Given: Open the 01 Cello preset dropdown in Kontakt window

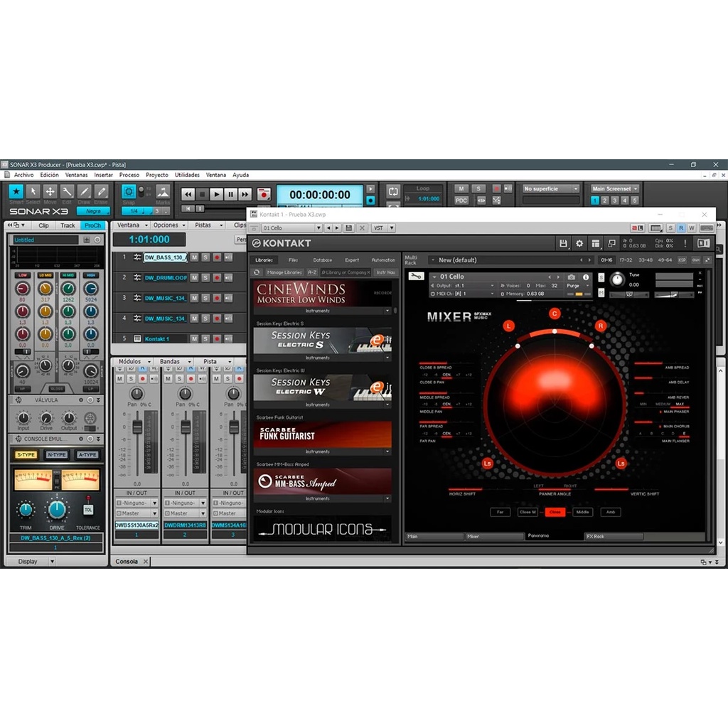Looking at the screenshot, I should 291,228.
